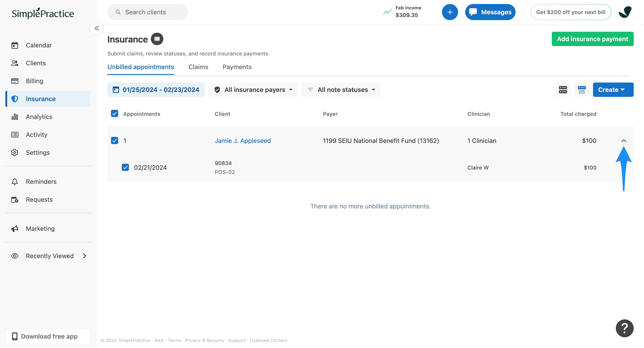
Task: Click the Client column header
Action: tap(222, 114)
